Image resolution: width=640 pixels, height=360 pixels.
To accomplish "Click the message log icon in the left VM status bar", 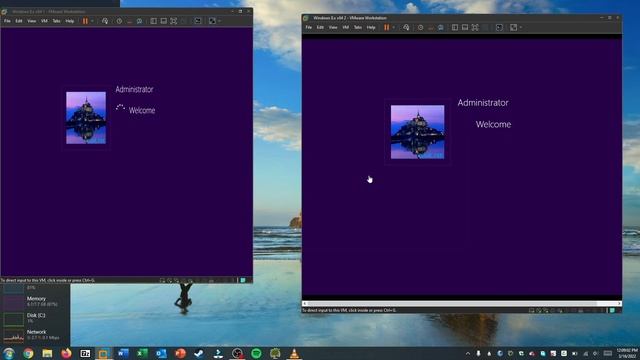I will point(243,280).
